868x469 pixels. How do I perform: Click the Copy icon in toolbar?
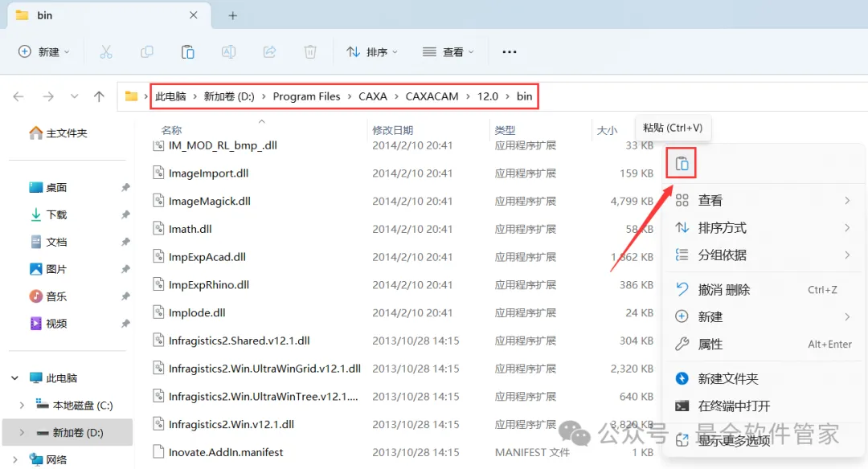pos(147,52)
